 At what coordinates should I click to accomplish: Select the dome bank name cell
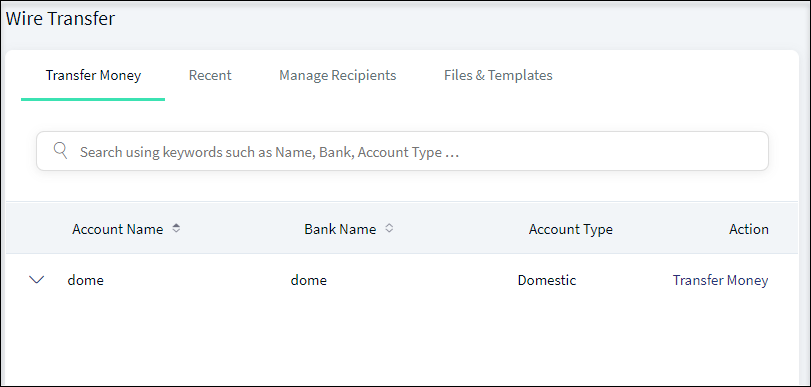pos(308,280)
